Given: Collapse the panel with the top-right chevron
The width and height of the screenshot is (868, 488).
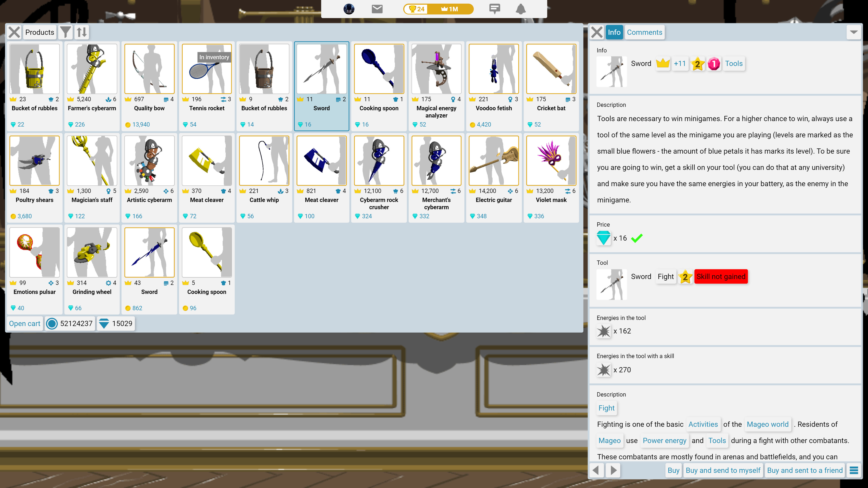Looking at the screenshot, I should coord(854,32).
